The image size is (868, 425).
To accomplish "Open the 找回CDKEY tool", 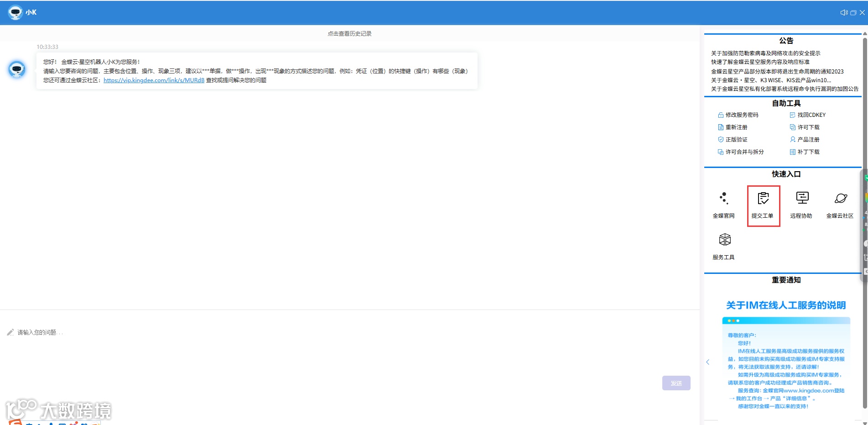I will click(x=808, y=115).
